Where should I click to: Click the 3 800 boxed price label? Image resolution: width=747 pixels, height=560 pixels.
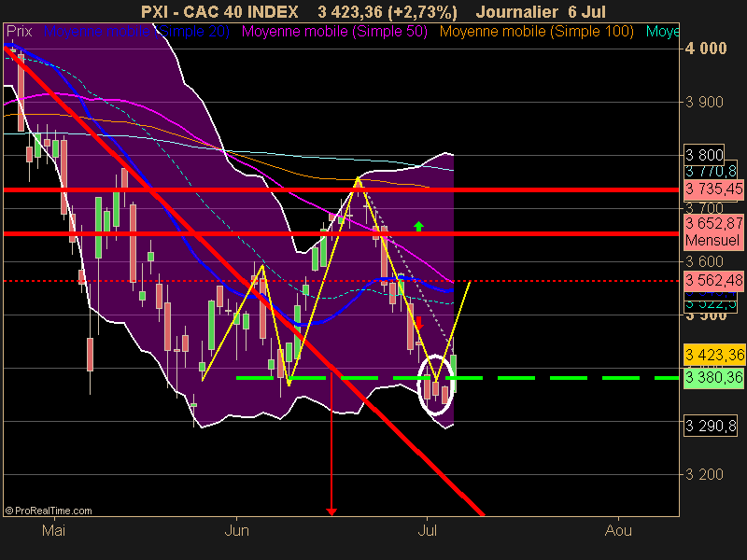click(704, 155)
